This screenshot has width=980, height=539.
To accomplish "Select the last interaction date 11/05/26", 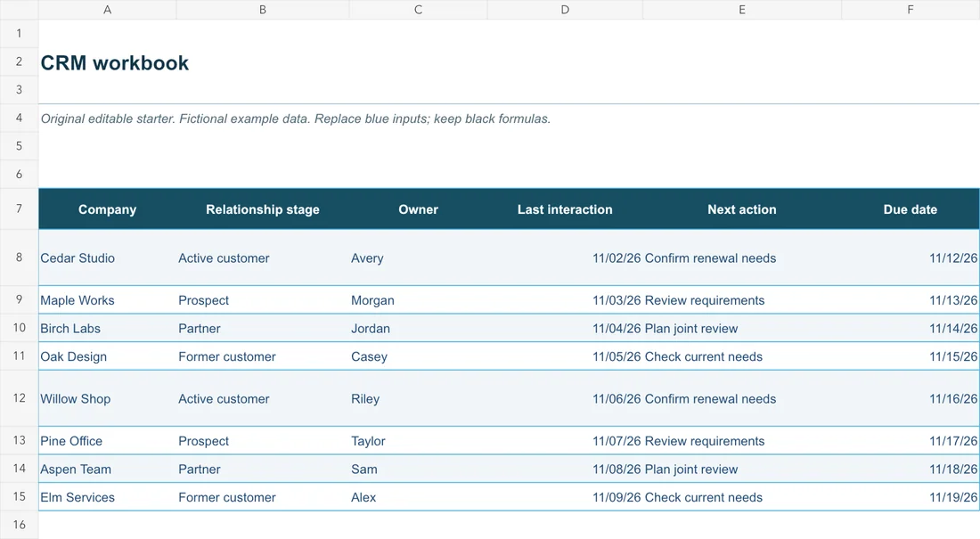I will pos(565,356).
